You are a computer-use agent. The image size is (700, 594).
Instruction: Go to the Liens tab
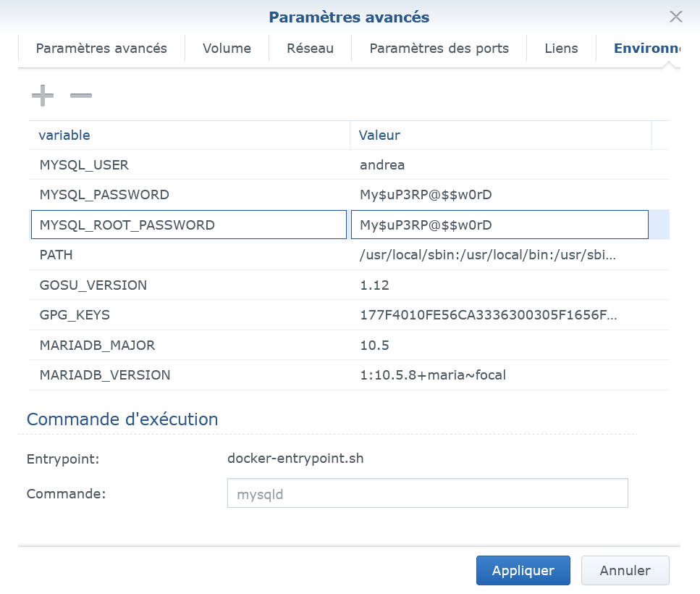tap(561, 49)
